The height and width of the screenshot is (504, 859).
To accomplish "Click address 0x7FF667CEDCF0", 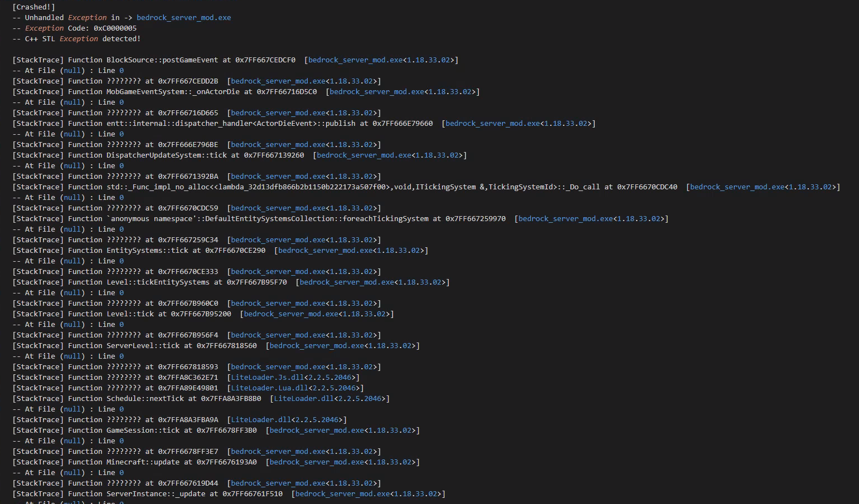I will click(x=265, y=60).
